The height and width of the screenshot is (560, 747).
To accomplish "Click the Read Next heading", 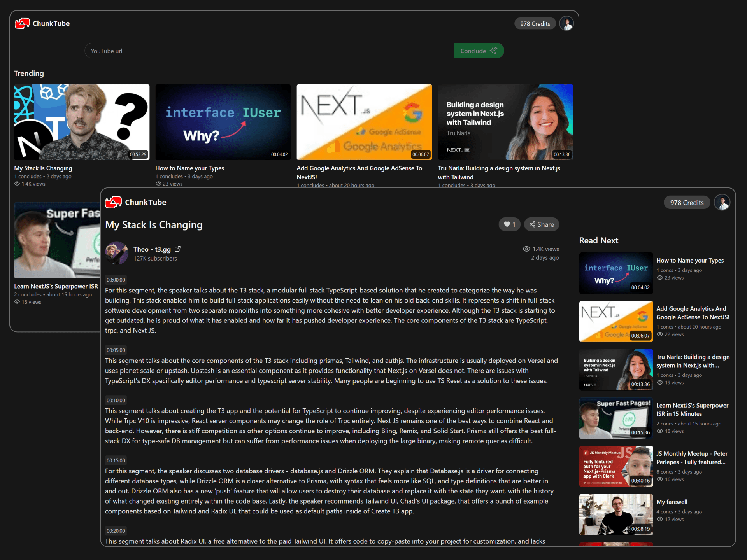I will coord(599,241).
